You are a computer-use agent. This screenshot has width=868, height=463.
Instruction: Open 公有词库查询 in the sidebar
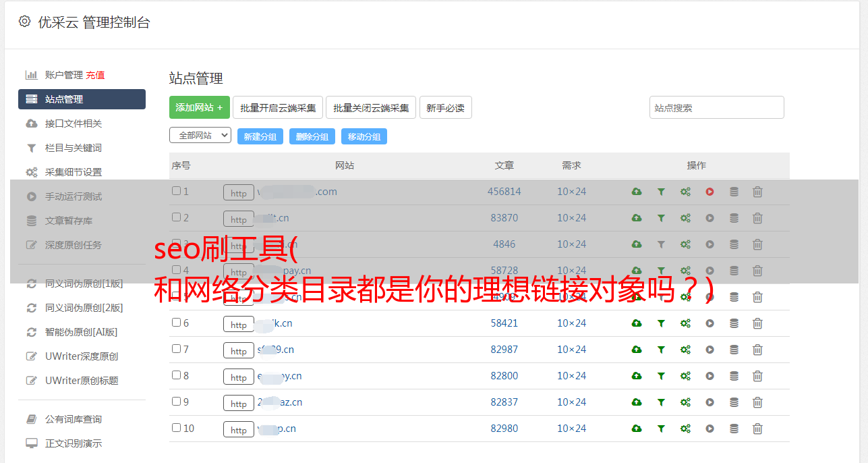click(x=74, y=419)
